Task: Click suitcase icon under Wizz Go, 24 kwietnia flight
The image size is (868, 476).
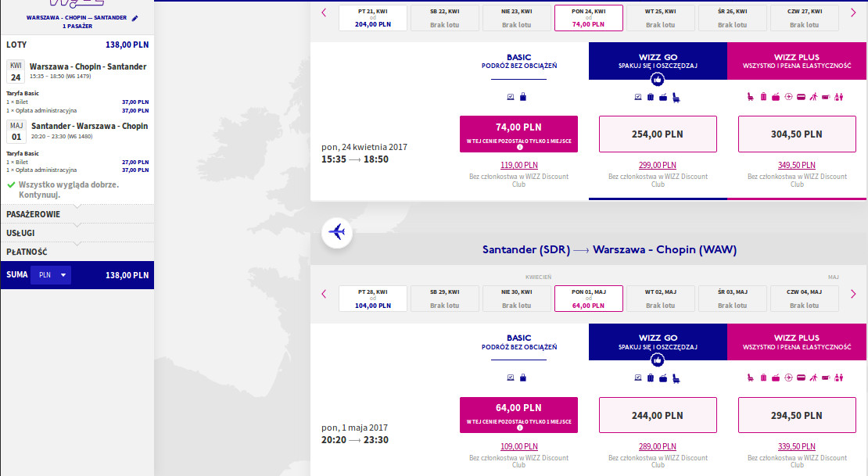Action: (651, 97)
